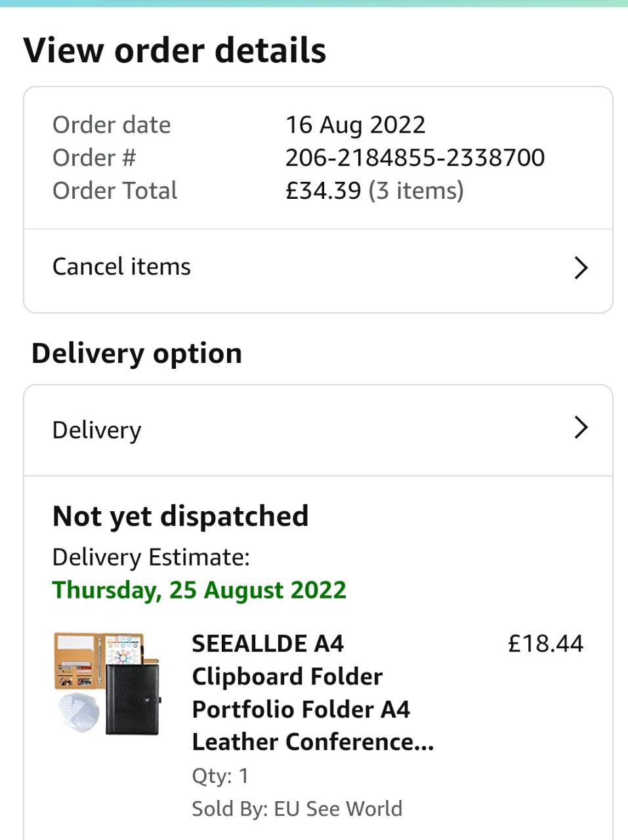The height and width of the screenshot is (840, 628).
Task: Tap the (3 items) count text
Action: click(x=416, y=190)
